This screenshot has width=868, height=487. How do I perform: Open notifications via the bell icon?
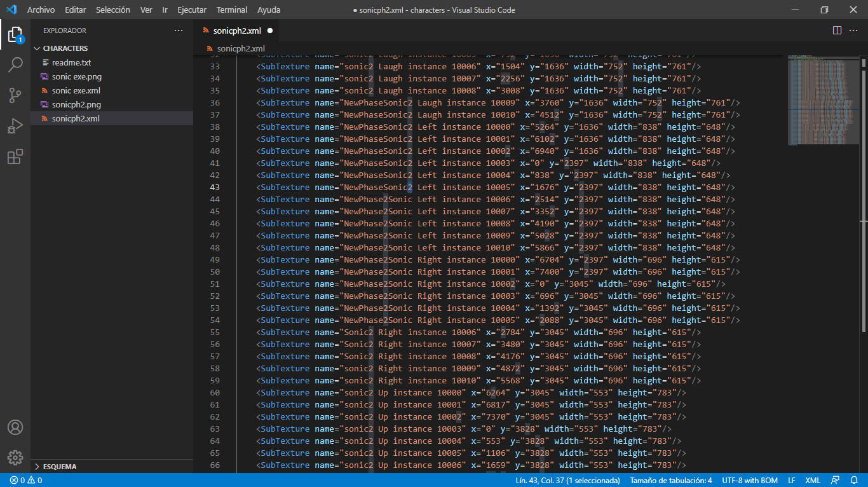point(854,481)
